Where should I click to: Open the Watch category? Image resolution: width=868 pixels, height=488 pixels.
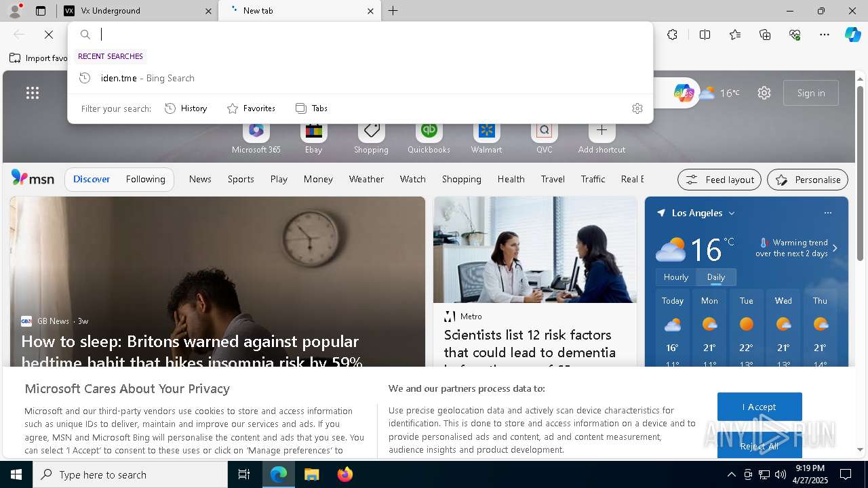(412, 179)
